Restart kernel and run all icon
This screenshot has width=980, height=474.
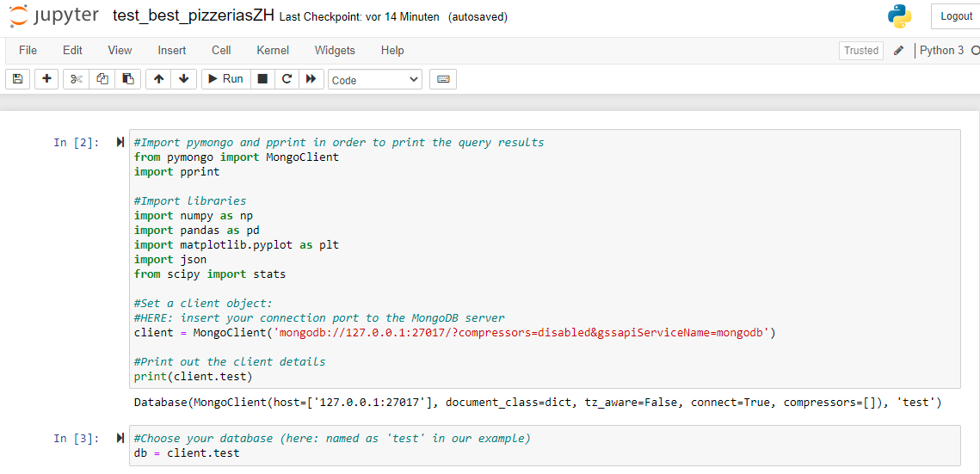click(311, 78)
